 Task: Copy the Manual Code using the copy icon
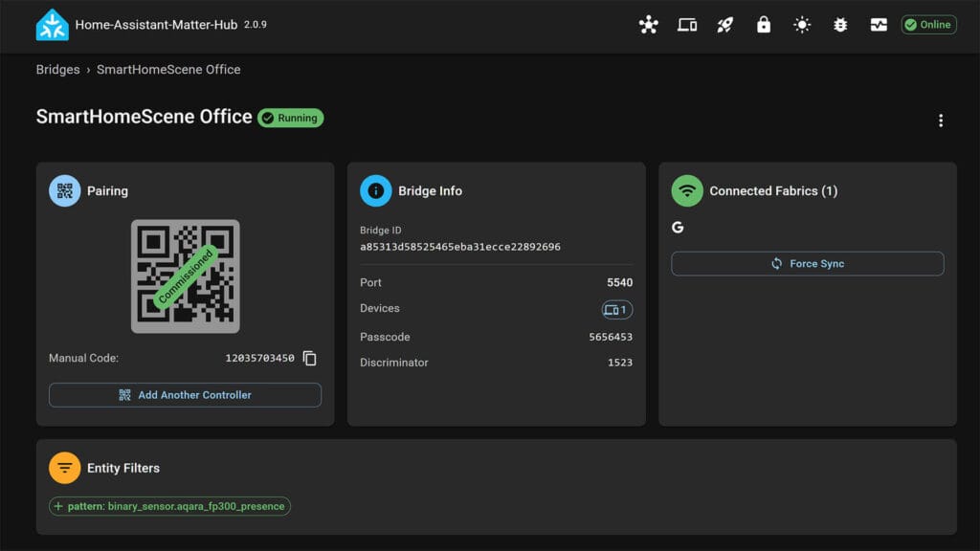308,358
